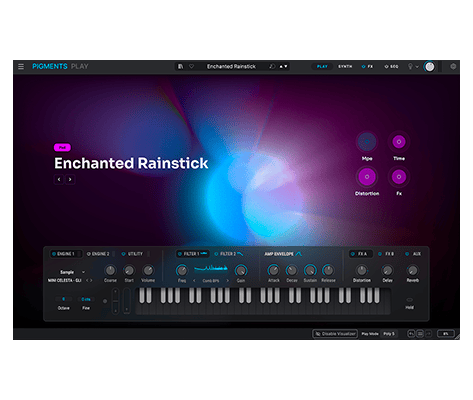The width and height of the screenshot is (473, 400).
Task: Toggle AUX bus power button
Action: click(407, 254)
